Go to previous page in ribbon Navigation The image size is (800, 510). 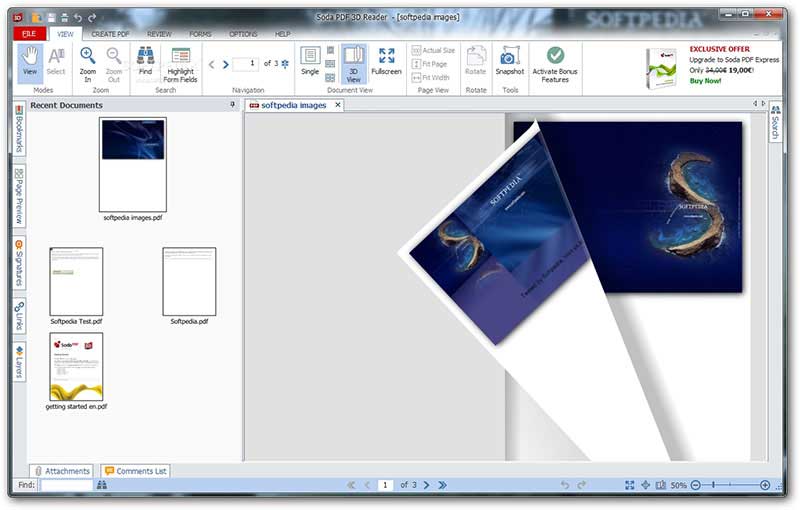coord(212,64)
